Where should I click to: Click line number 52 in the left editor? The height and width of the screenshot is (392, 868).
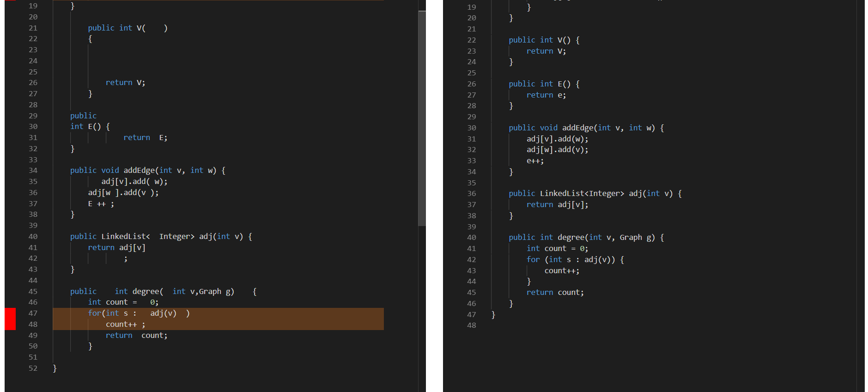33,368
